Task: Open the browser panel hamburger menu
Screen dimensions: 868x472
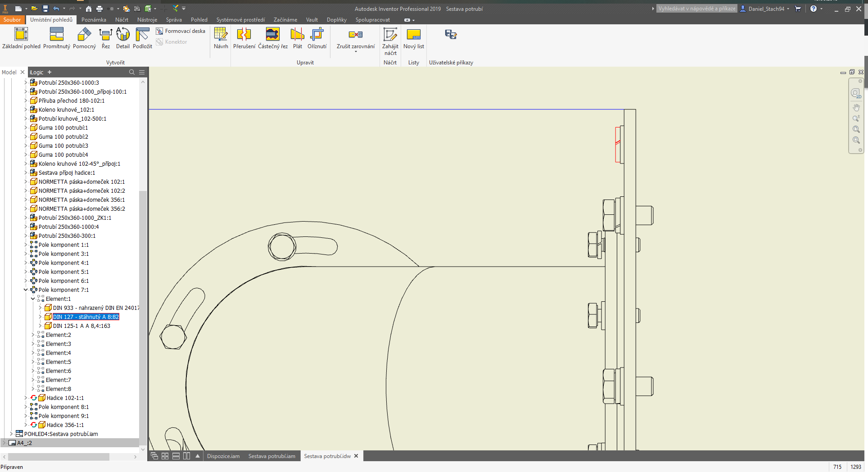Action: coord(142,72)
